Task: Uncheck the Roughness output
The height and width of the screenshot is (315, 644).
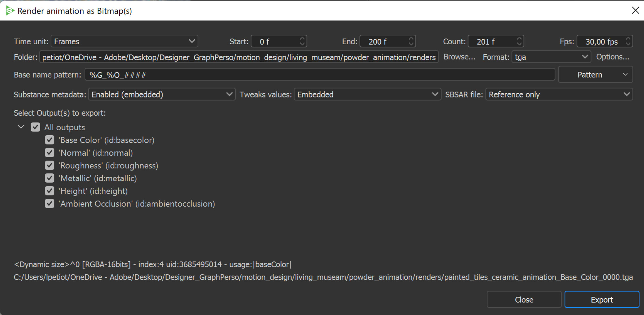Action: (x=49, y=165)
